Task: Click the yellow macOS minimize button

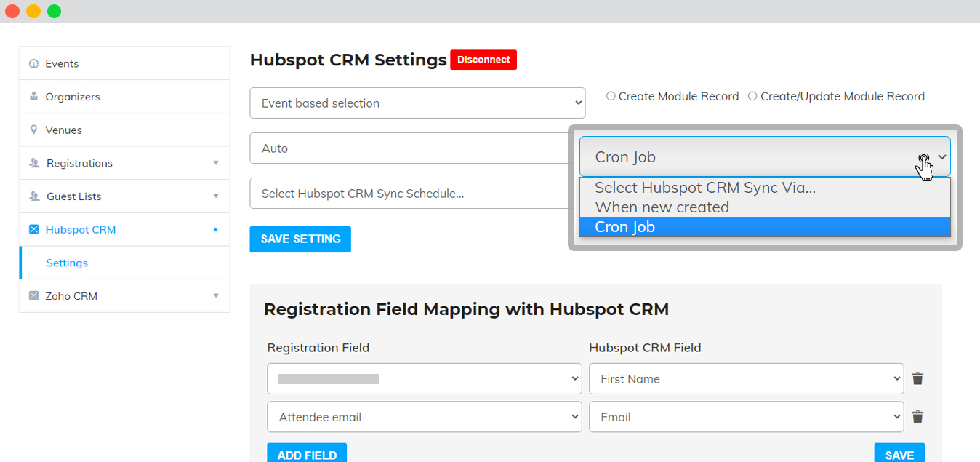Action: pyautogui.click(x=33, y=11)
